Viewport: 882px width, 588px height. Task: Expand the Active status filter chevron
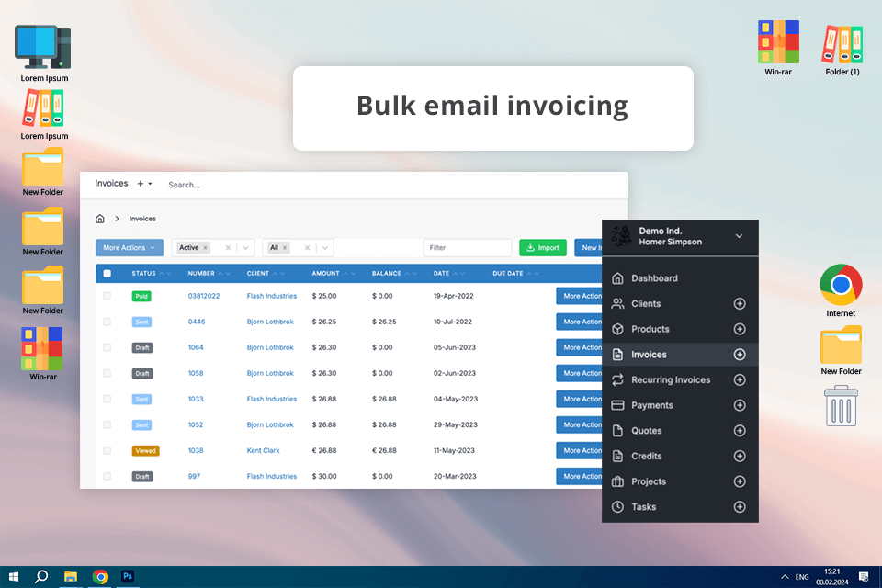pyautogui.click(x=246, y=247)
